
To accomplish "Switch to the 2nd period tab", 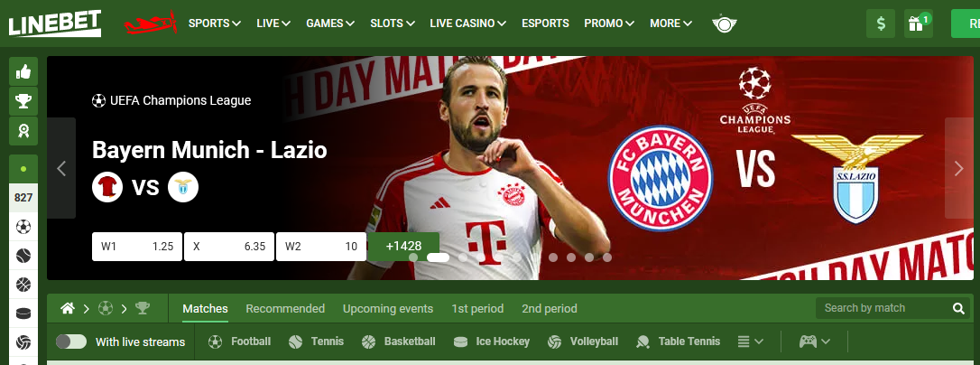I will point(550,309).
